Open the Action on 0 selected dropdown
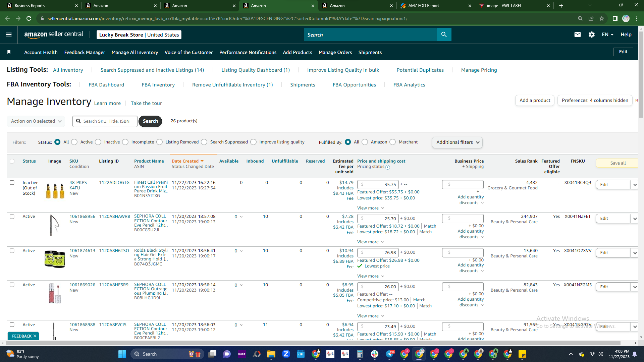Screen dimensions: 644x362 click(36, 121)
